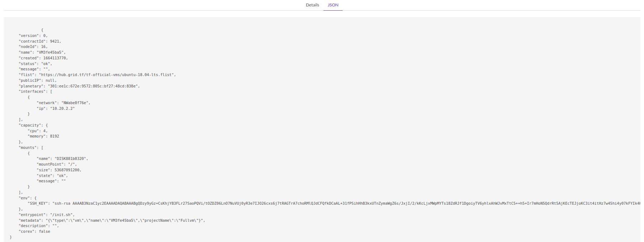Viewport: 644px width, 242px height.
Task: Click the planetary IPv6 address value
Action: click(93, 86)
